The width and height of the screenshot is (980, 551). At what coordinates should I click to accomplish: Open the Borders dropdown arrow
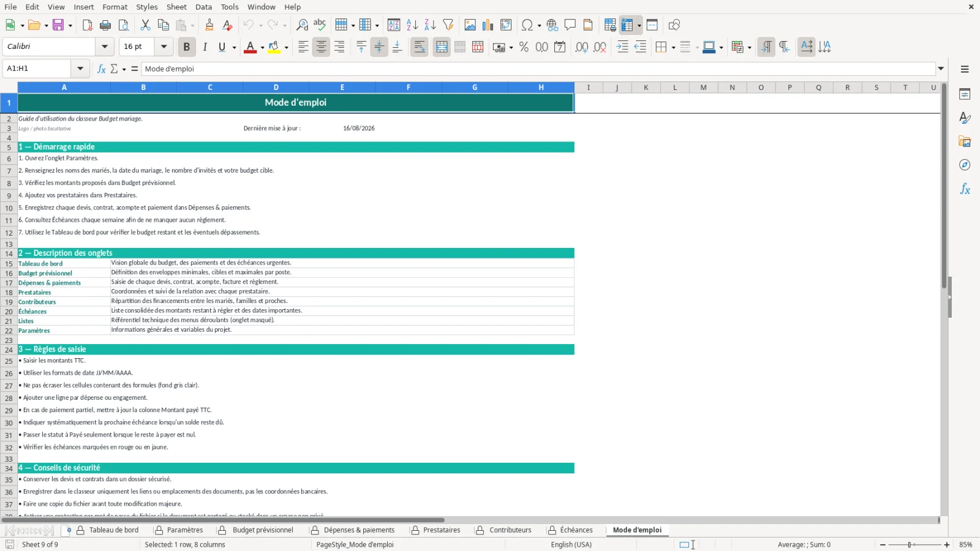click(673, 47)
